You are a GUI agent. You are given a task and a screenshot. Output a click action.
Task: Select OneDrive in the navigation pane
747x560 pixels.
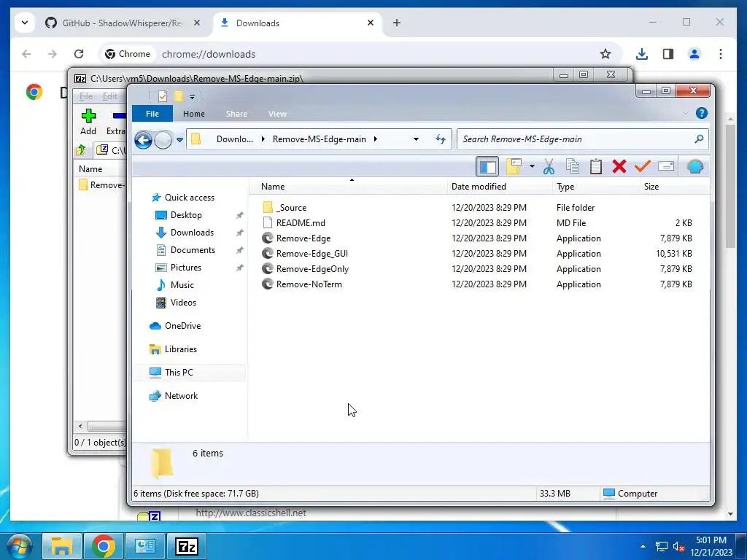(182, 326)
